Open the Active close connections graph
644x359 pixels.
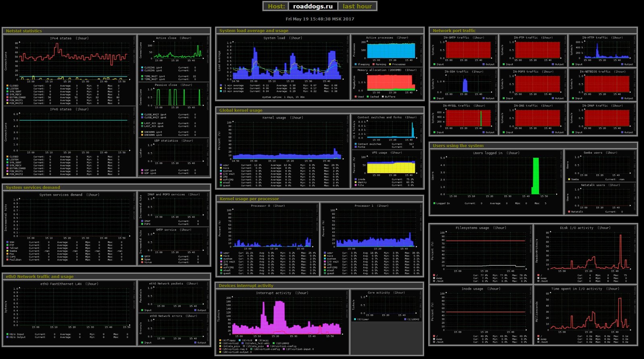(174, 58)
